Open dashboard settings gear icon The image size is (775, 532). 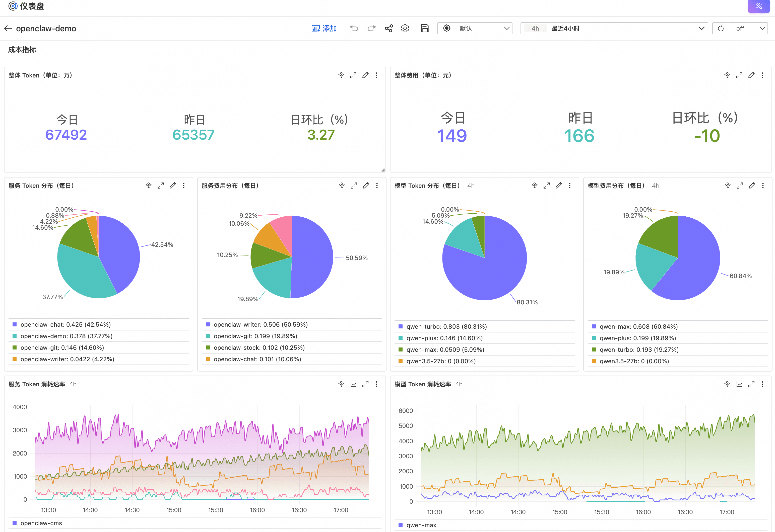[x=405, y=29]
